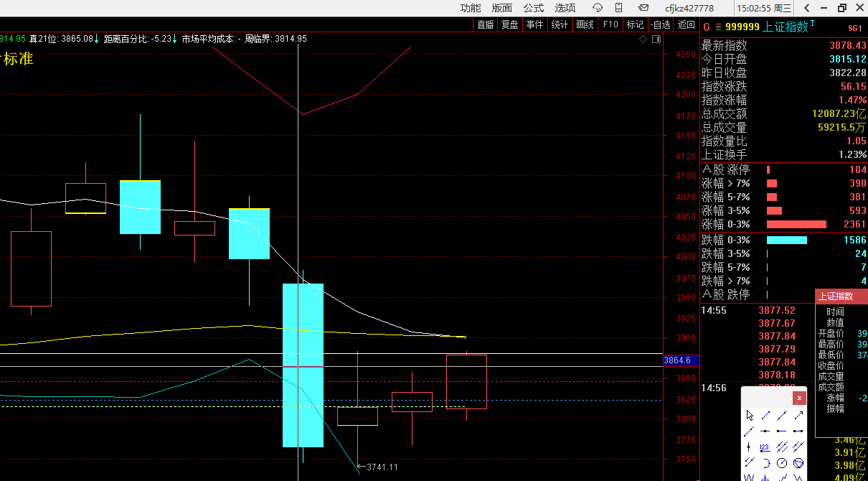Open the 公式 menu
Screen dimensions: 868x481
(x=534, y=8)
